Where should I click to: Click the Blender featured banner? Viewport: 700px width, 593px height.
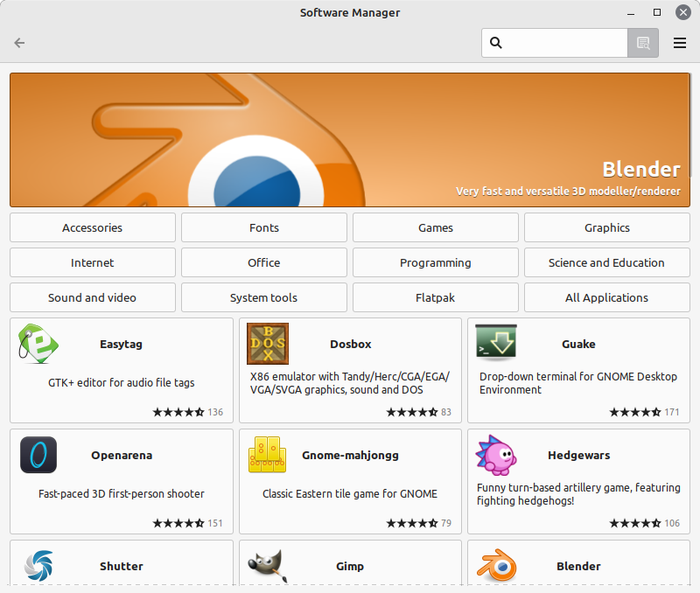coord(349,140)
